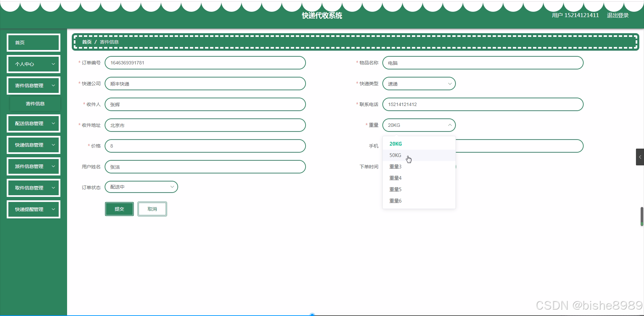
Task: Expand the 快递提醒管理 sidebar section
Action: click(x=33, y=209)
